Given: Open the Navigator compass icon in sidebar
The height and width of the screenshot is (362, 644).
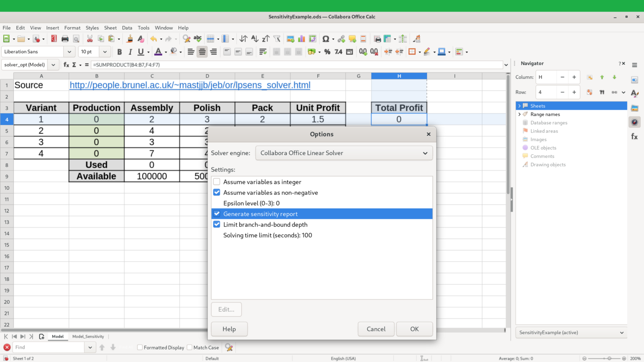Looking at the screenshot, I should click(x=635, y=122).
